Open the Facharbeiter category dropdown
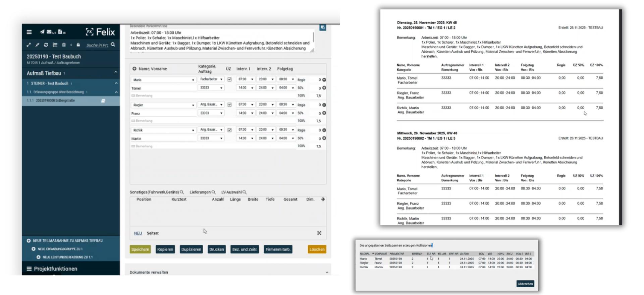The height and width of the screenshot is (295, 644). click(211, 79)
